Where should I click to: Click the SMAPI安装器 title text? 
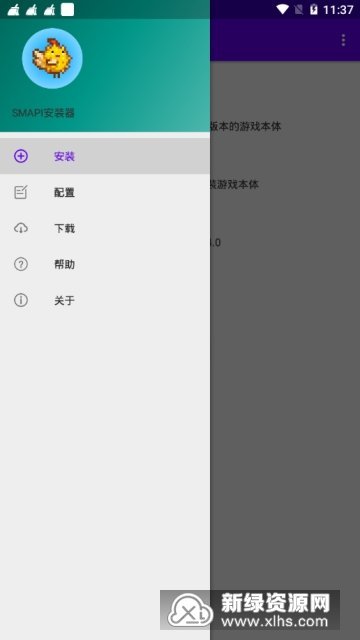click(43, 113)
